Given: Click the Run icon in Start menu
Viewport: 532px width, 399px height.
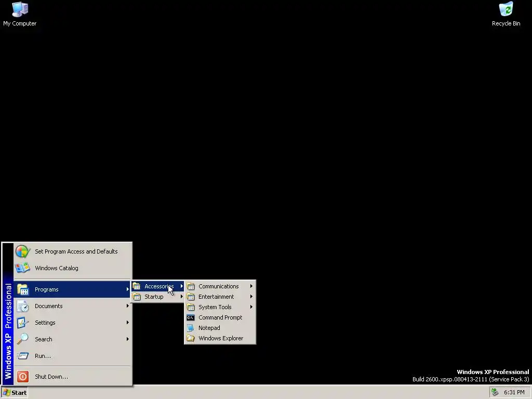Looking at the screenshot, I should coord(23,355).
